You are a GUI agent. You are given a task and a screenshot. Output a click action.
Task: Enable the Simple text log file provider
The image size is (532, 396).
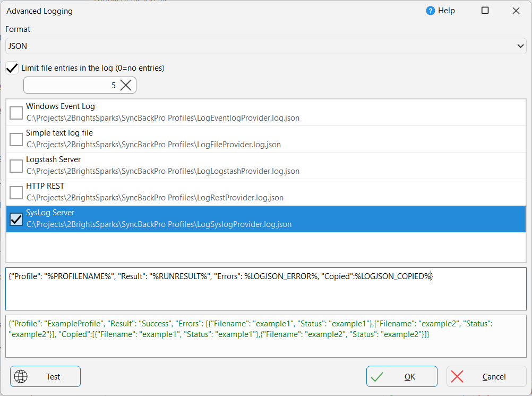coord(16,139)
